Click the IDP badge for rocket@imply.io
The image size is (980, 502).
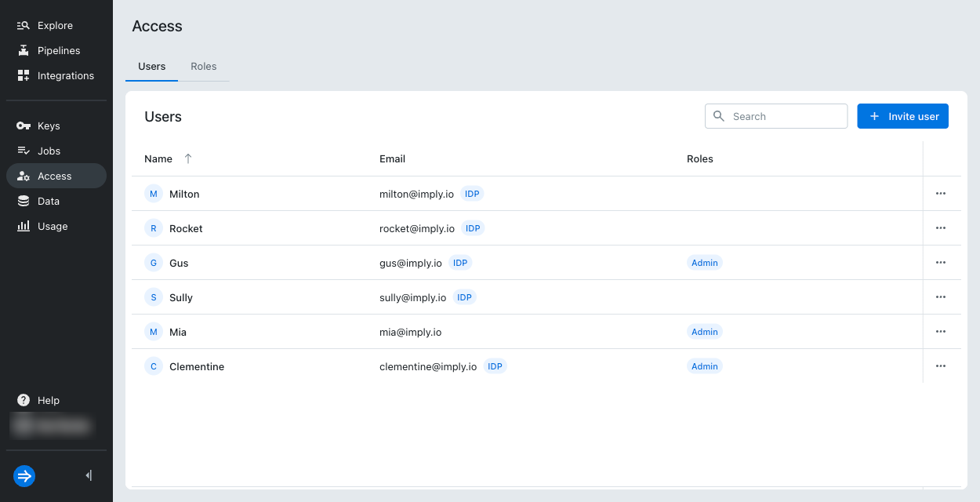[473, 228]
